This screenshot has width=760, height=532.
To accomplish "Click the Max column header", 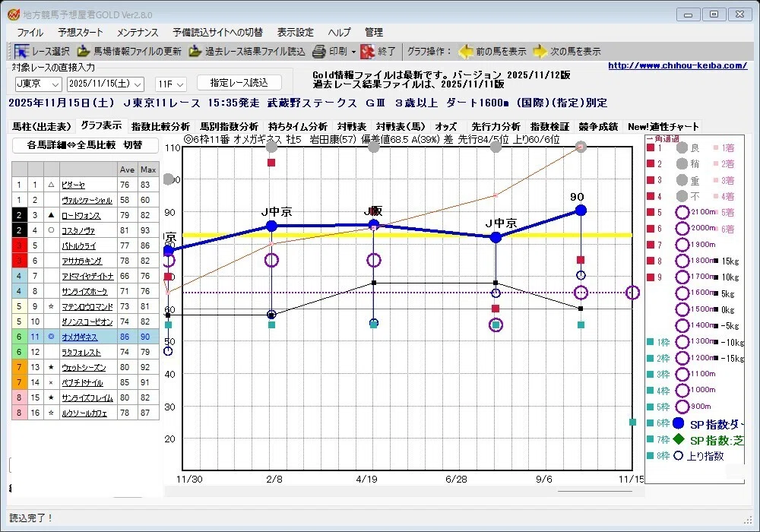I will tap(148, 169).
